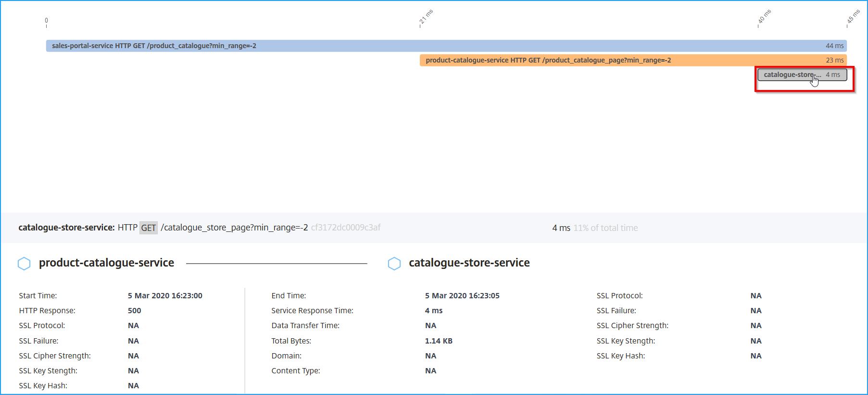This screenshot has height=395, width=868.
Task: Click the hexagon icon beside catalogue-store-service
Action: (x=394, y=263)
